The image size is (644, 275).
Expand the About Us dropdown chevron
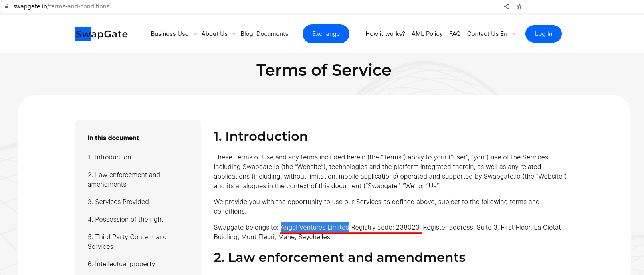click(x=234, y=34)
